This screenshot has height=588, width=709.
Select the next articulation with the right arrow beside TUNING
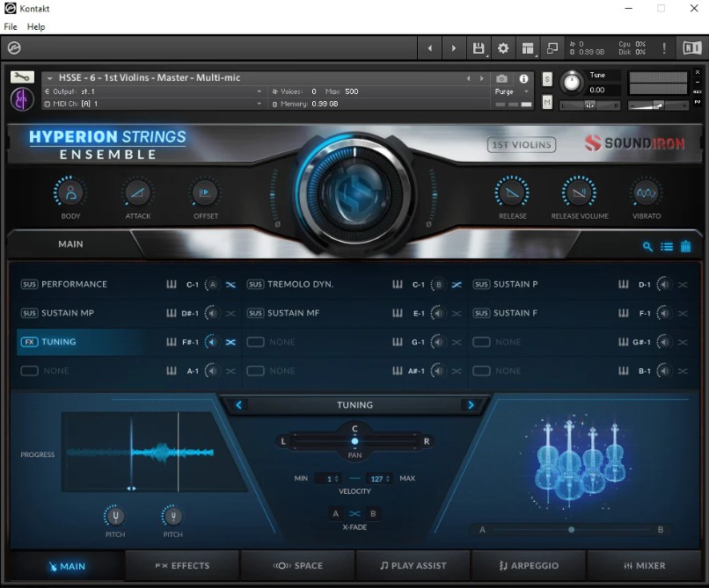point(471,405)
